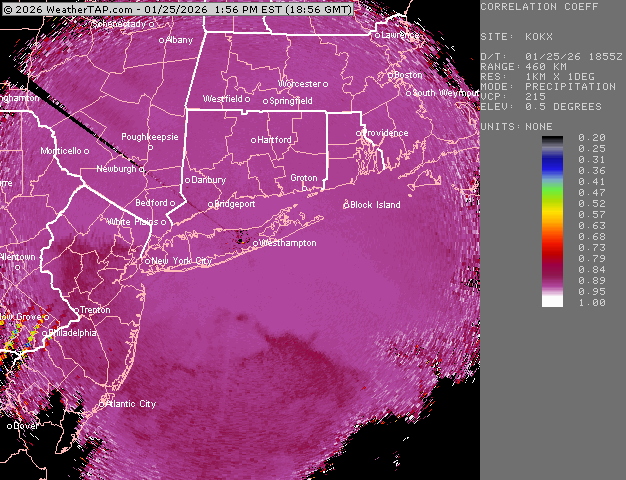The image size is (626, 480).
Task: Pick the blue 0.36 legend color
Action: (x=552, y=170)
